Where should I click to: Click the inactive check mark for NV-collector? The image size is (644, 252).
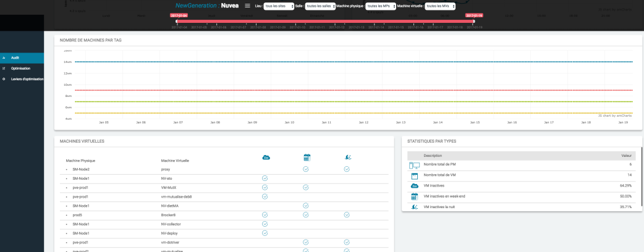pyautogui.click(x=265, y=224)
